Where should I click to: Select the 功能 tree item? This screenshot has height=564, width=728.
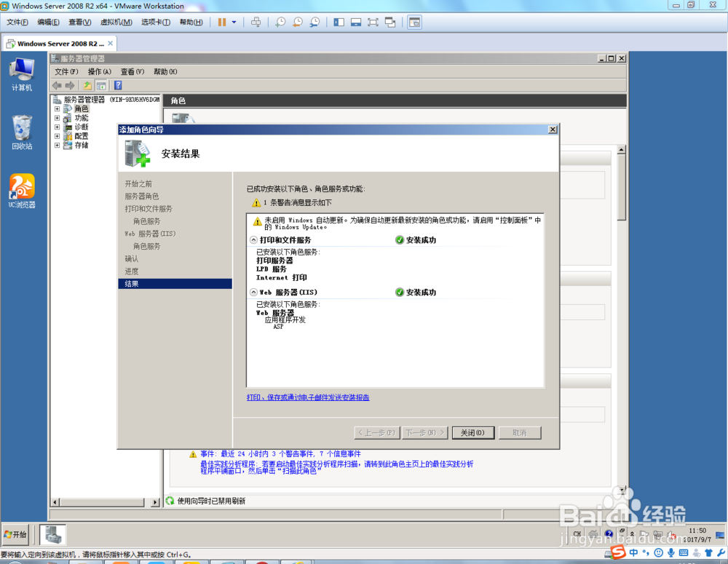click(x=82, y=118)
